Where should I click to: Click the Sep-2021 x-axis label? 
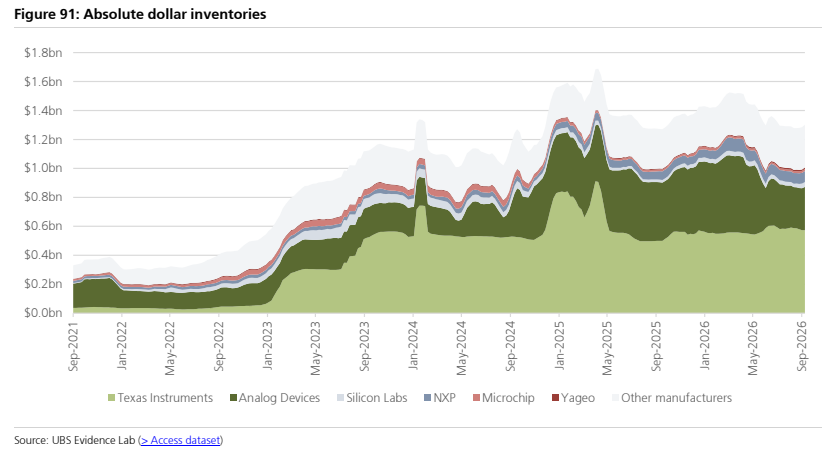(x=74, y=346)
